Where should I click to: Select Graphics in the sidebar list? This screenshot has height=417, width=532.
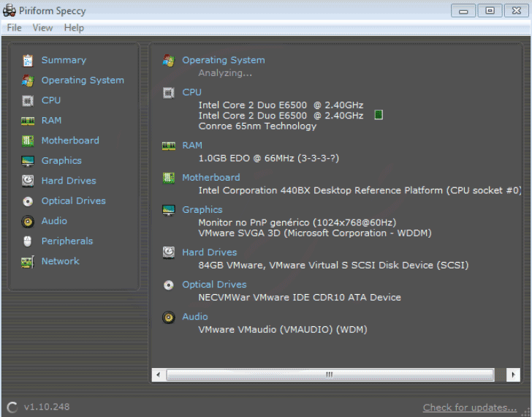click(61, 160)
